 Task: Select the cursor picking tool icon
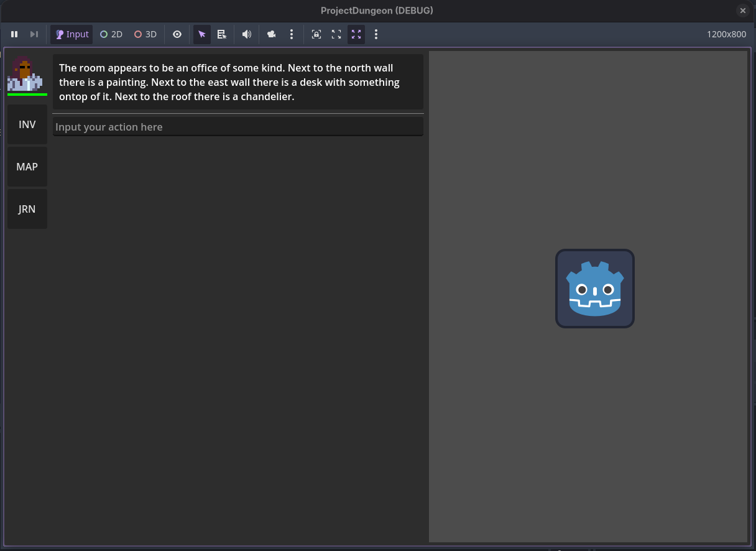tap(201, 34)
